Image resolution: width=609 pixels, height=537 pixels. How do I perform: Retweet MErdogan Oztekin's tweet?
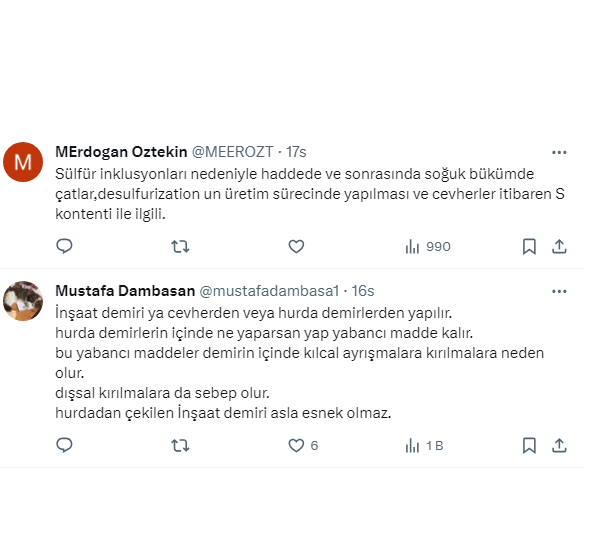tap(180, 246)
